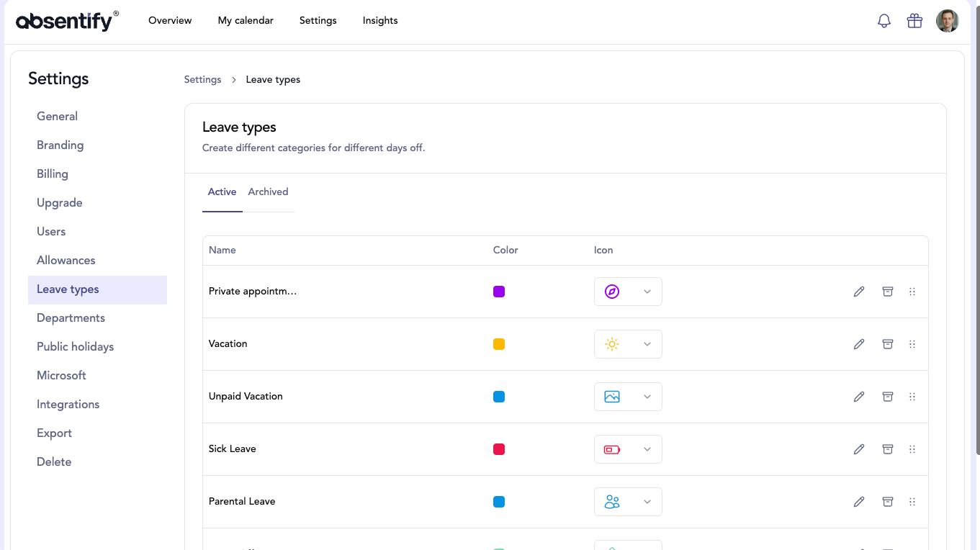Open the Overview menu
The height and width of the screenshot is (550, 980).
click(x=170, y=21)
